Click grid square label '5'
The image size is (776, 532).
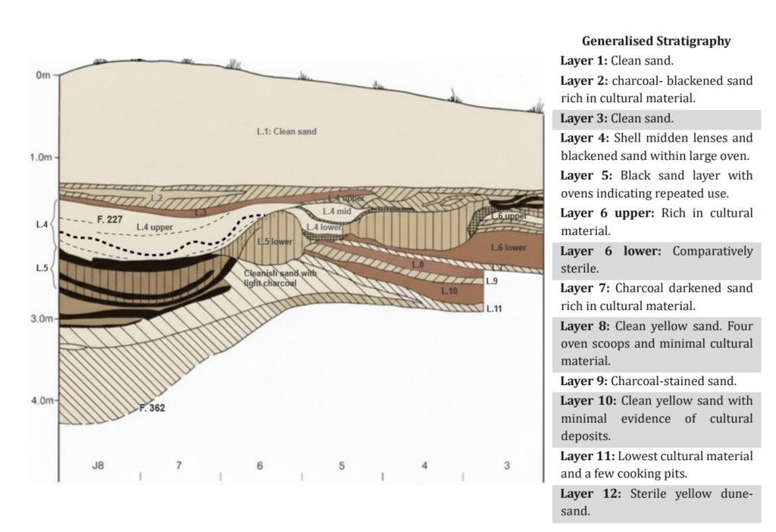click(342, 465)
